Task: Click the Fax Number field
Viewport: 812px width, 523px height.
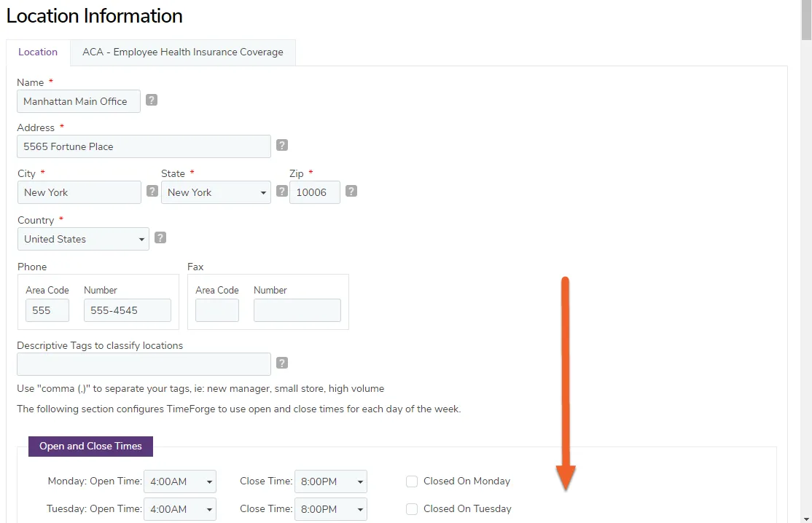Action: pyautogui.click(x=297, y=310)
